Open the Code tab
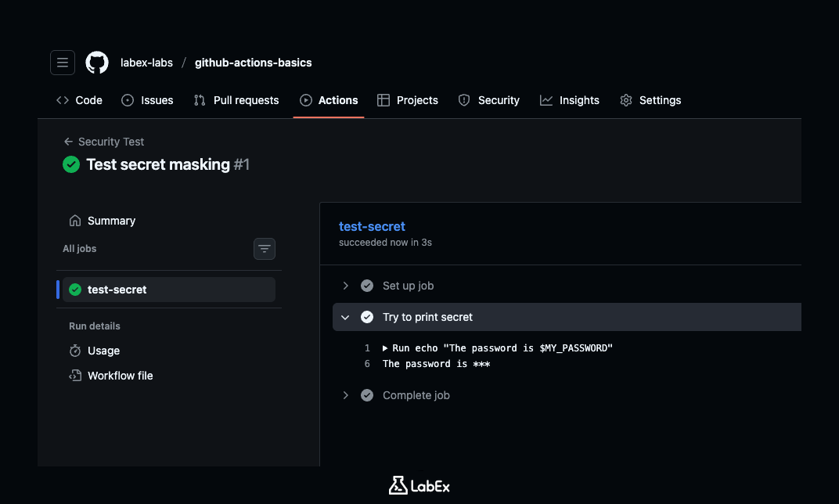 (79, 101)
